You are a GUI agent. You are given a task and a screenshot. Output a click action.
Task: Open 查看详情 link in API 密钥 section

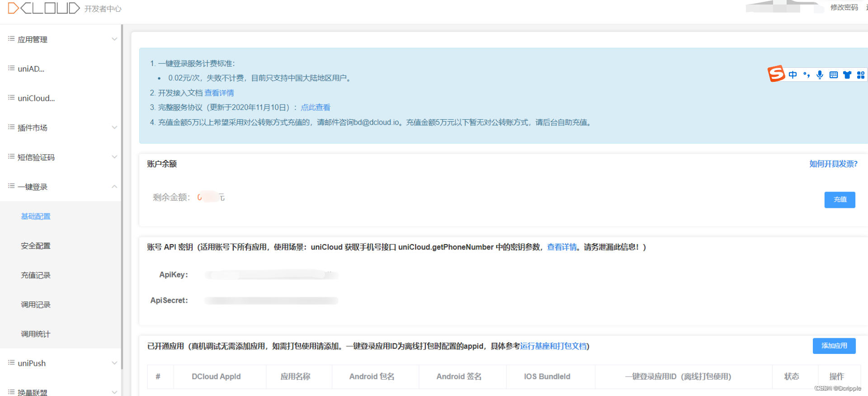tap(562, 247)
